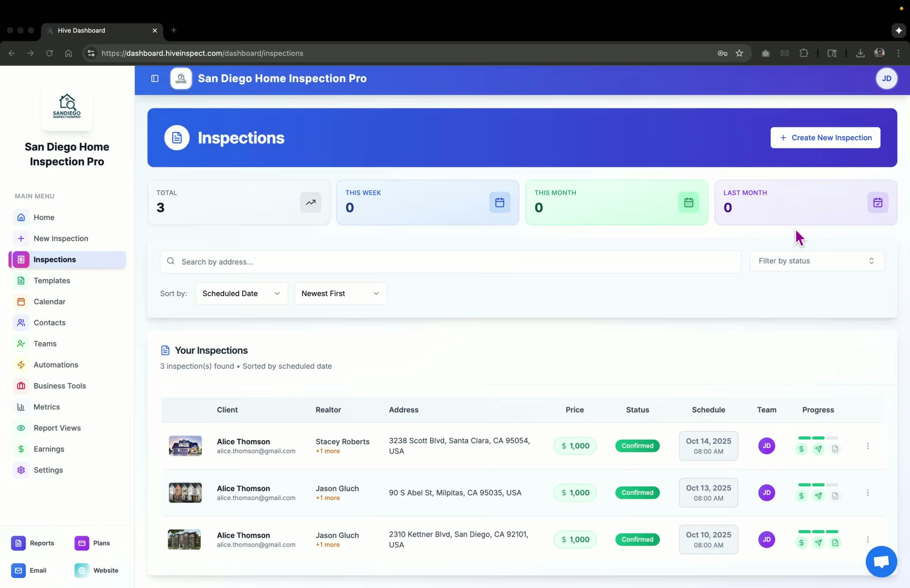
Task: Open Business Tools
Action: [67, 386]
